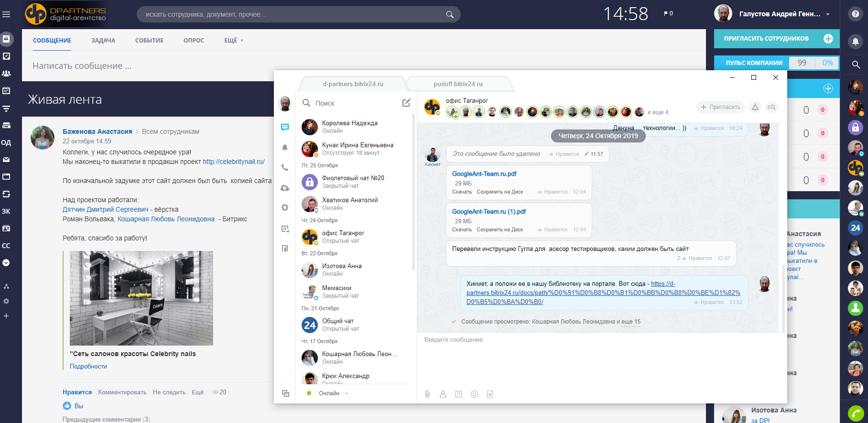Expand the Ещё dropdown in post tabs
Image resolution: width=868 pixels, height=423 pixels.
coord(234,41)
